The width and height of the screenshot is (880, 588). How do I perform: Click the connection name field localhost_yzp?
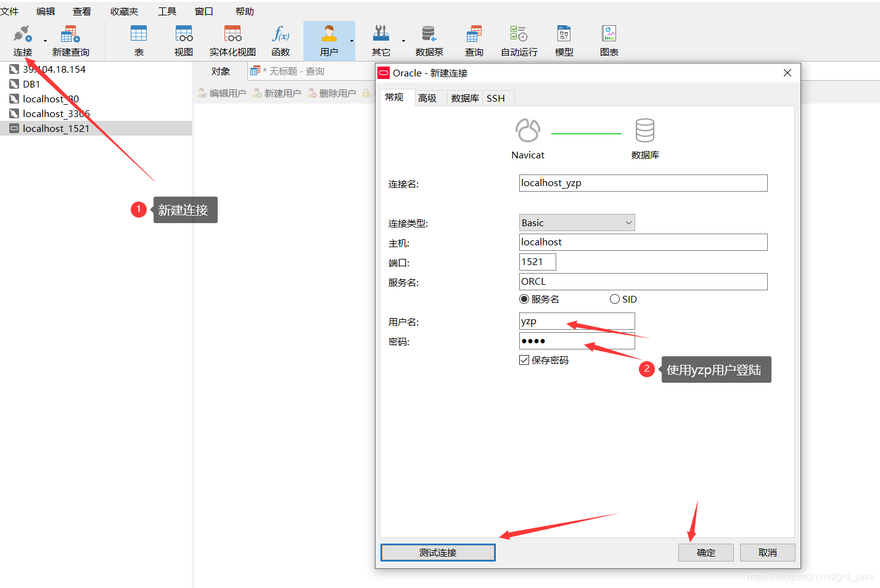coord(643,183)
